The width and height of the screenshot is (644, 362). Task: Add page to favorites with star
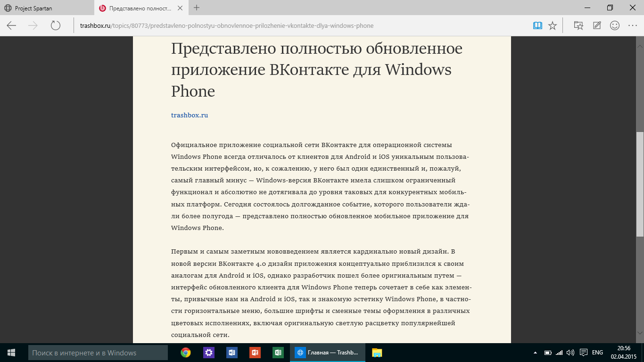(x=553, y=25)
